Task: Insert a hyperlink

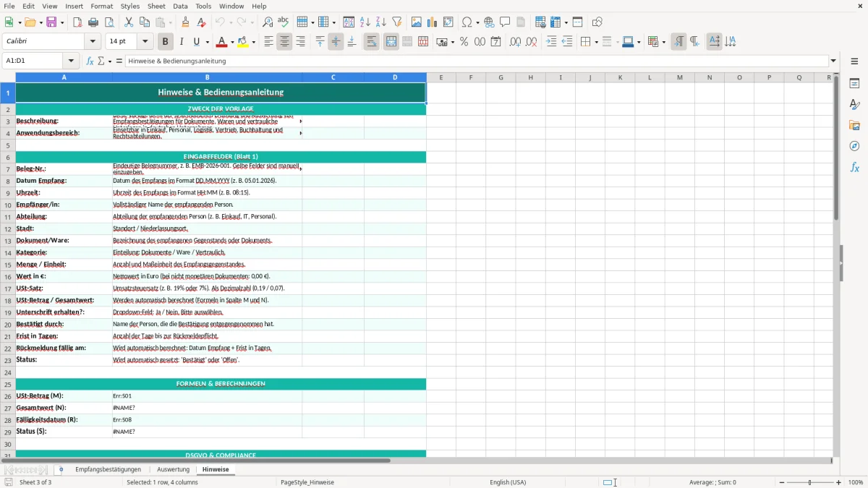Action: 489,22
